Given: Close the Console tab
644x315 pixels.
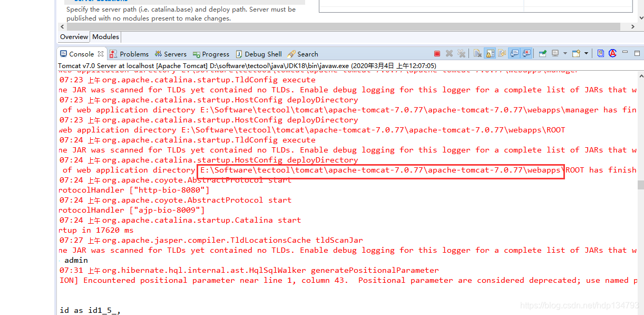Looking at the screenshot, I should point(101,54).
